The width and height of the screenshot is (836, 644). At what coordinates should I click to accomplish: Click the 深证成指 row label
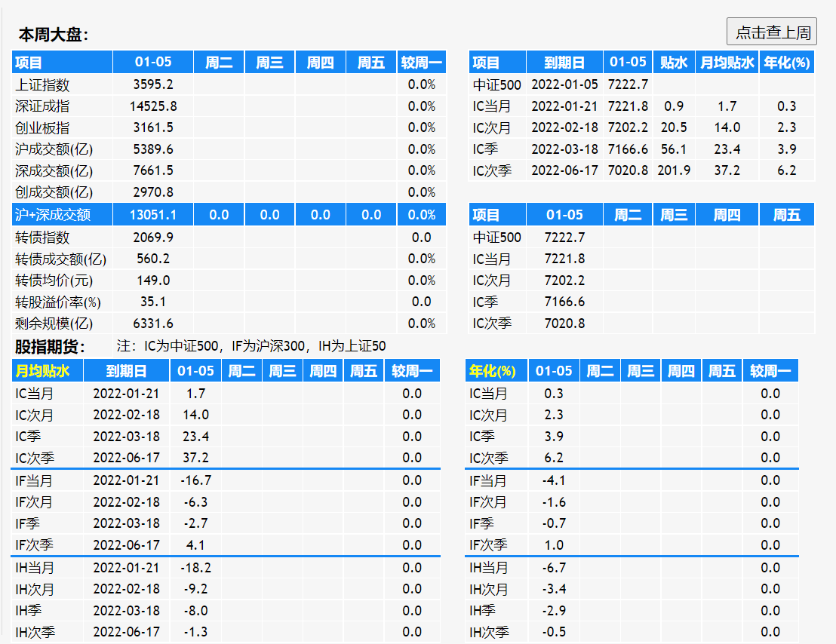click(x=42, y=106)
